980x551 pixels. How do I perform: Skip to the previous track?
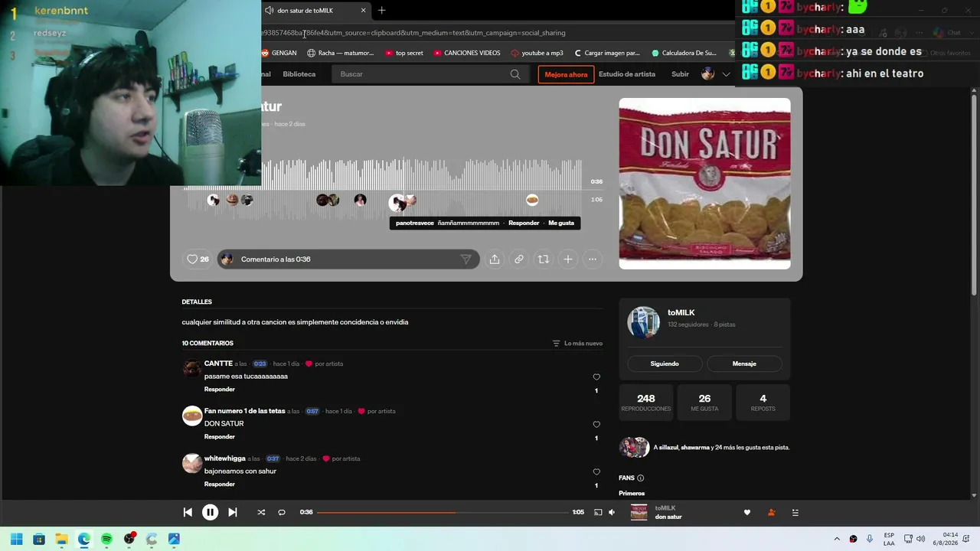click(x=188, y=512)
